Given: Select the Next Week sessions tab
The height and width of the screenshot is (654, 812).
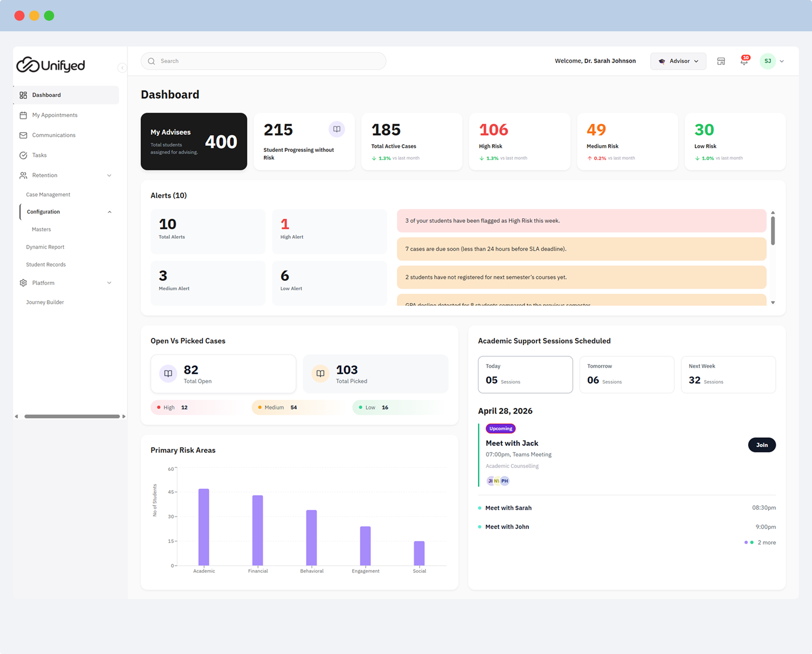Looking at the screenshot, I should pyautogui.click(x=728, y=374).
